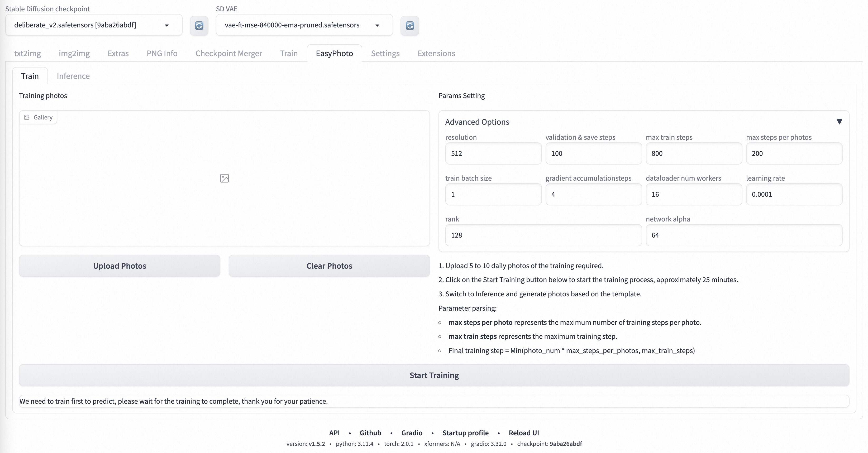Screen dimensions: 868x453
Task: Click the Github link in footer
Action: point(370,432)
